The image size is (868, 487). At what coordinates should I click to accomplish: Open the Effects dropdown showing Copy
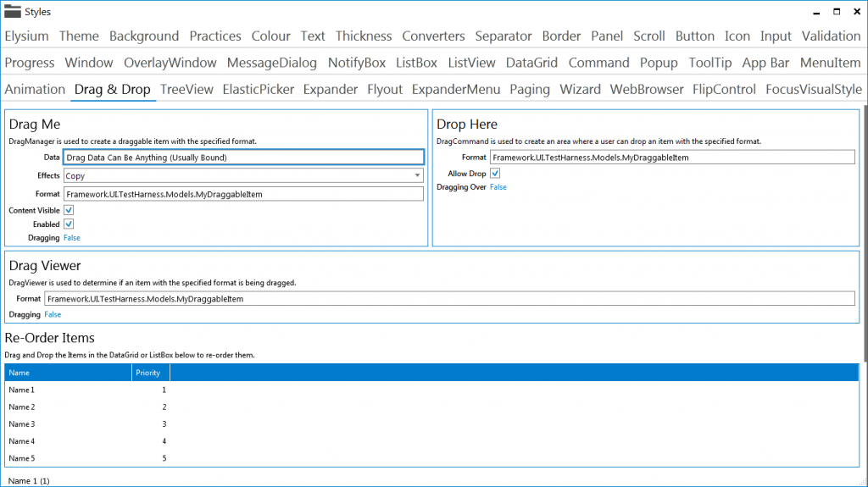[243, 175]
